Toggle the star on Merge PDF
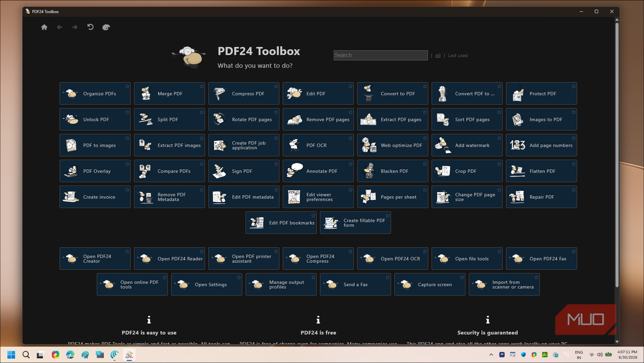 pos(201,86)
